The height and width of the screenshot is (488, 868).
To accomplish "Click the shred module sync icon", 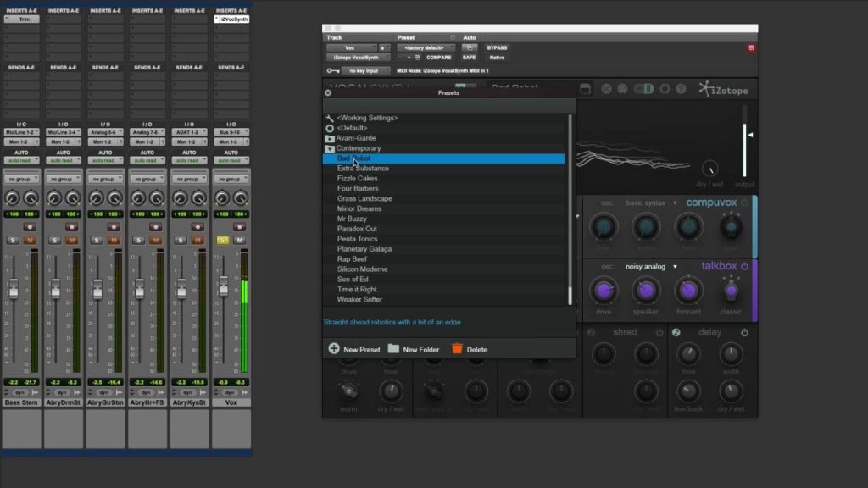I will coord(591,332).
